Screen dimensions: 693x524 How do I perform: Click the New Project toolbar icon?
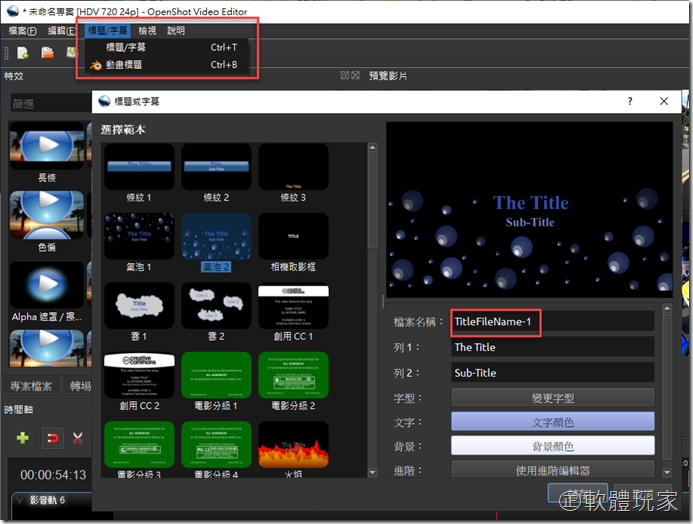click(21, 53)
